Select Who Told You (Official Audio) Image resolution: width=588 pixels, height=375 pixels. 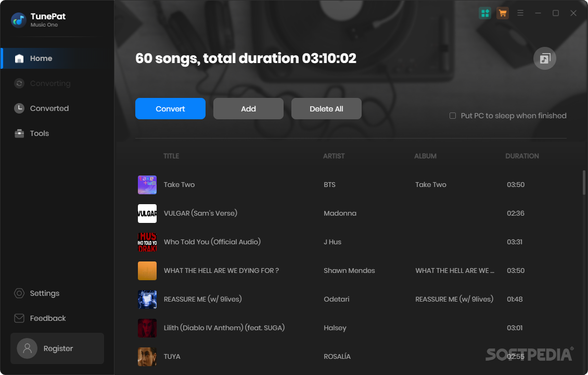pos(212,242)
